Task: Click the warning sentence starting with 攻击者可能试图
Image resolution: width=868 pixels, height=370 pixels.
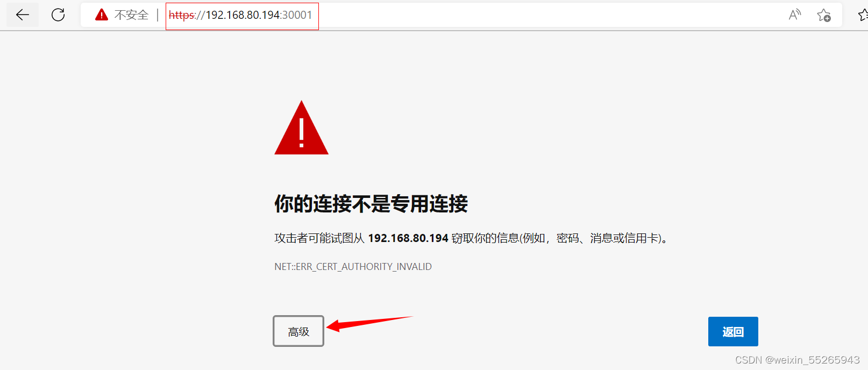Action: coord(472,238)
